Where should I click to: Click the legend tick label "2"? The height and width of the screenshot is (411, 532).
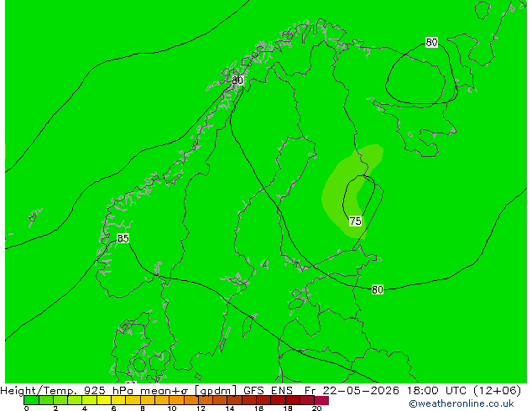55,408
